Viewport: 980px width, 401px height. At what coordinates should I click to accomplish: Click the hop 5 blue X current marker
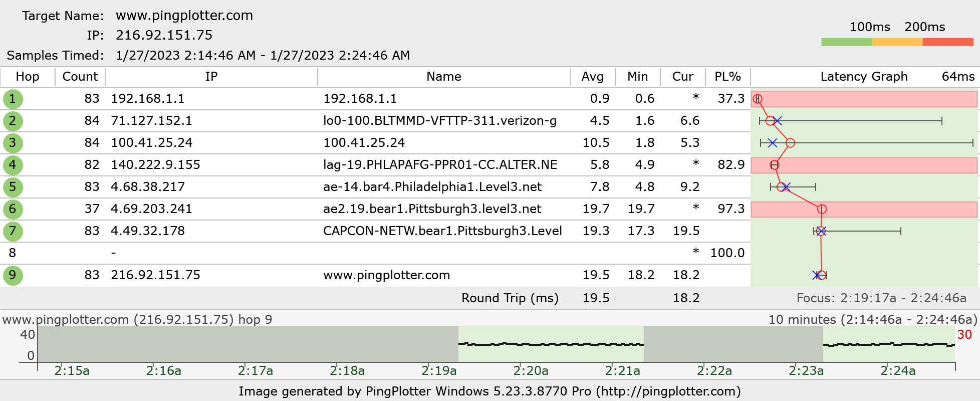coord(786,187)
